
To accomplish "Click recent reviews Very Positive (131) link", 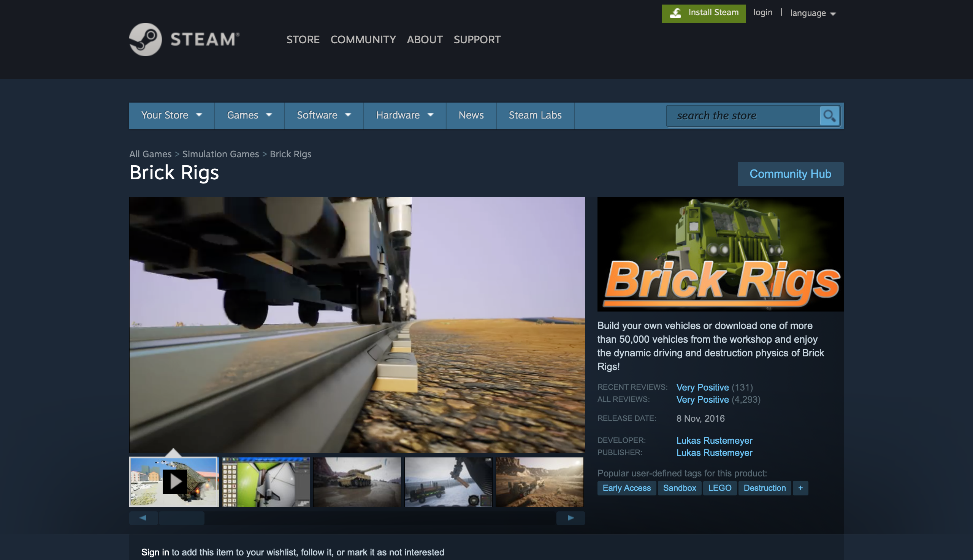I will point(715,387).
